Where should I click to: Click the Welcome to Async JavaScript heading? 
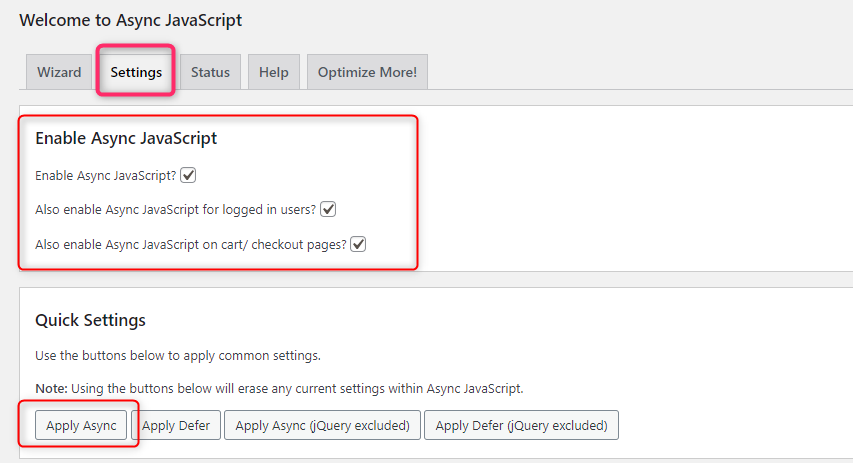click(131, 20)
